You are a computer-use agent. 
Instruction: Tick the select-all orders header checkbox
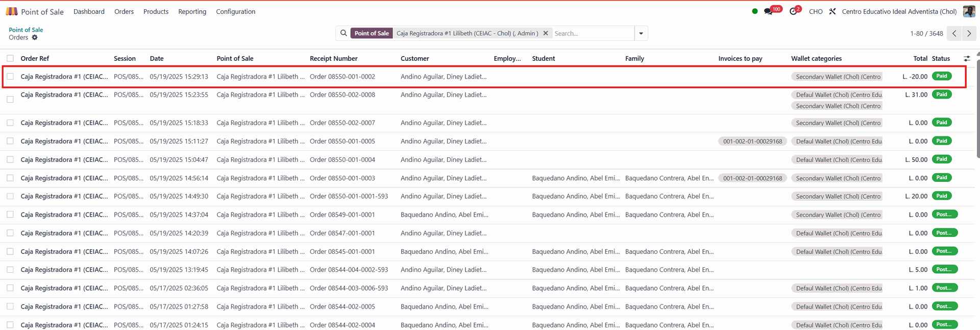[x=10, y=58]
